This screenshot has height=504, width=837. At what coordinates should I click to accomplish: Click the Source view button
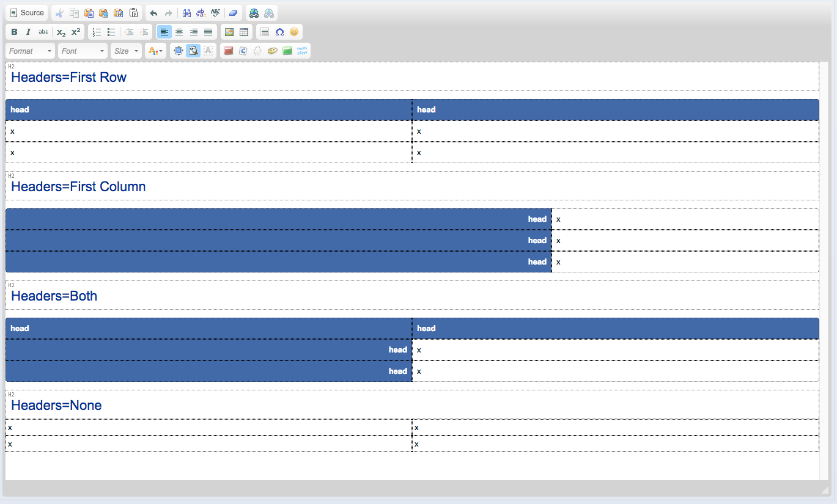tap(26, 13)
